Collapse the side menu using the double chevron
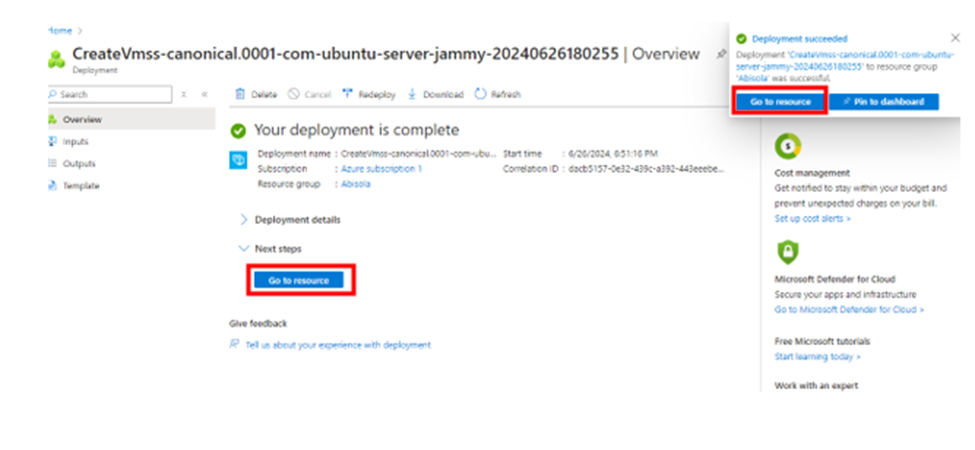The width and height of the screenshot is (975, 450). tap(205, 94)
